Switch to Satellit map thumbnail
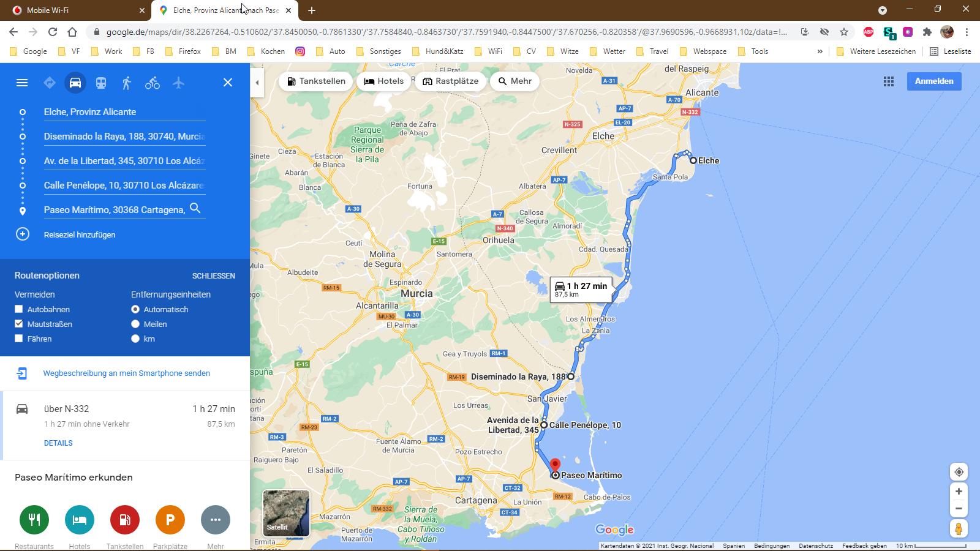This screenshot has height=551, width=980. [x=286, y=513]
